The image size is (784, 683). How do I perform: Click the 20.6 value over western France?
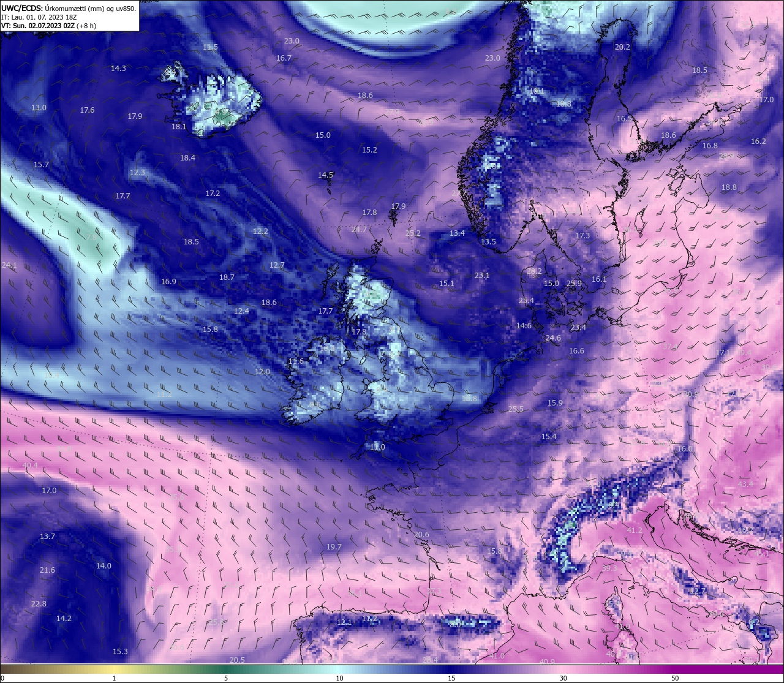(421, 534)
